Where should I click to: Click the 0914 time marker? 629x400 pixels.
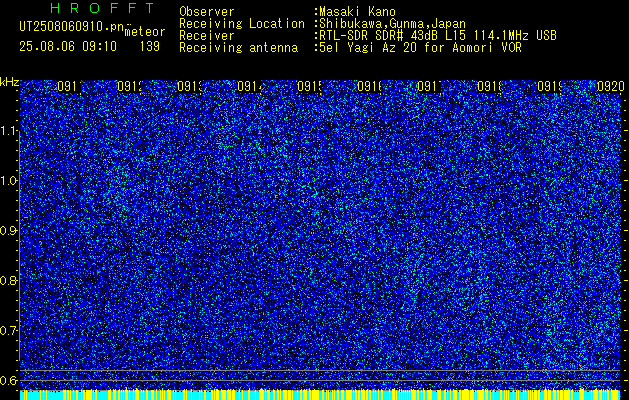[250, 87]
